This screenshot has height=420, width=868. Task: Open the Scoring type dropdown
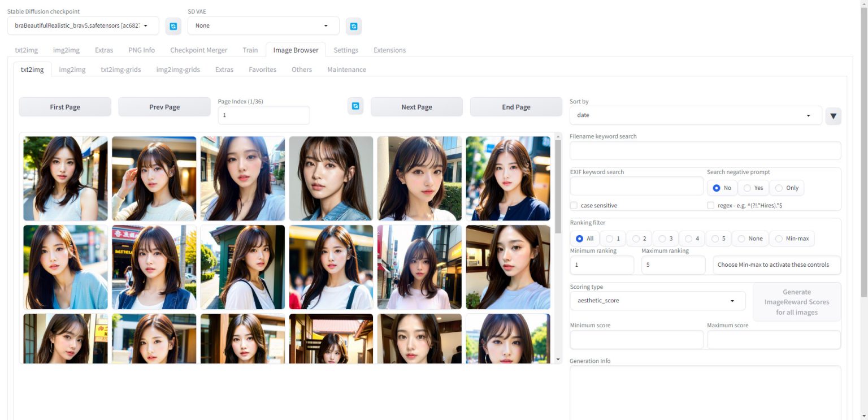point(657,300)
